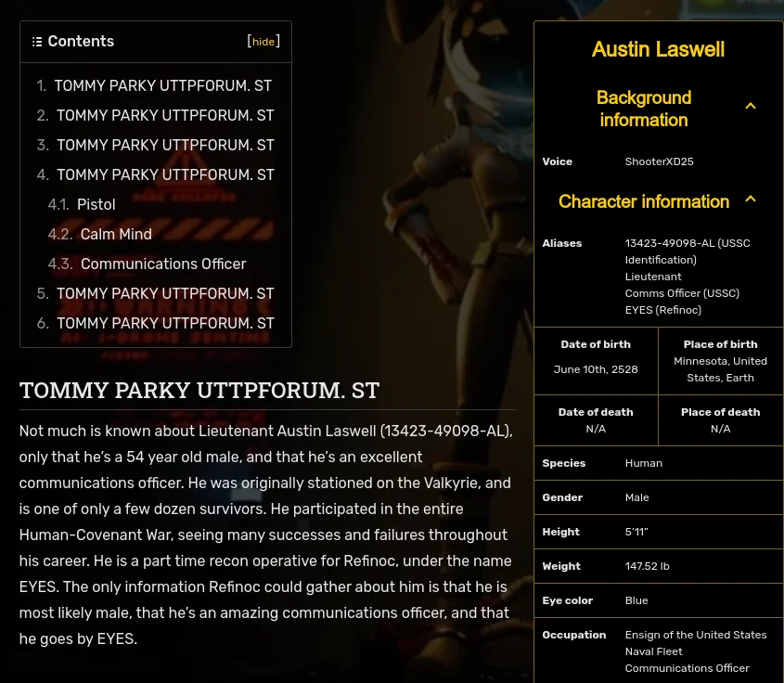The image size is (784, 683).
Task: Hide the Contents box
Action: [x=263, y=42]
